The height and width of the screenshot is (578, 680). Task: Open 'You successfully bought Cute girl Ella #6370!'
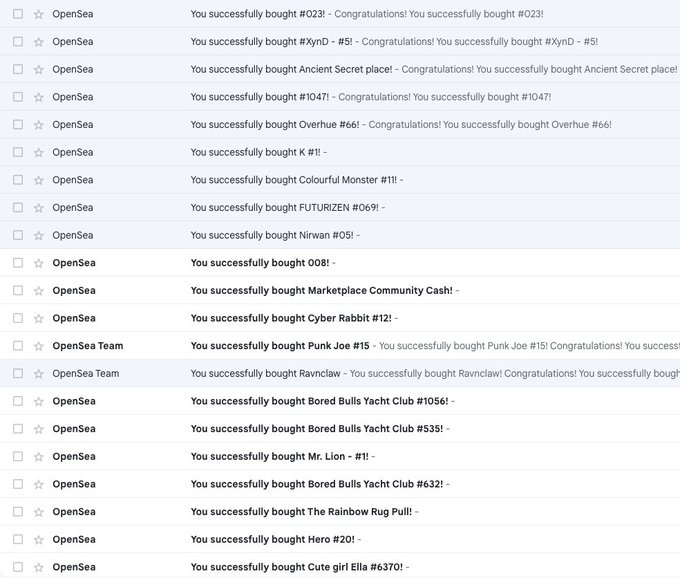pos(297,567)
